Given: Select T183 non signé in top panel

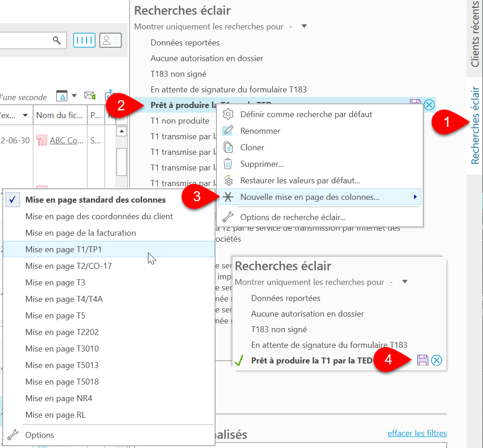Looking at the screenshot, I should (x=178, y=74).
